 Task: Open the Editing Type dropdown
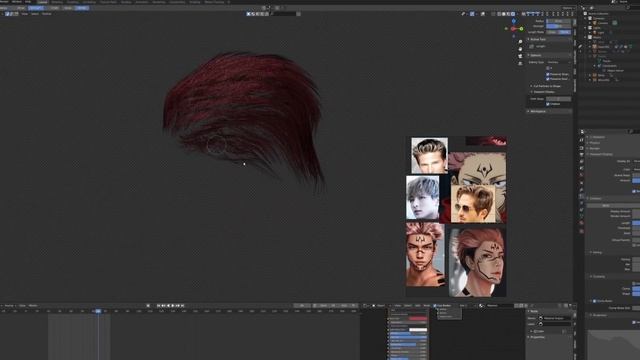(x=558, y=62)
